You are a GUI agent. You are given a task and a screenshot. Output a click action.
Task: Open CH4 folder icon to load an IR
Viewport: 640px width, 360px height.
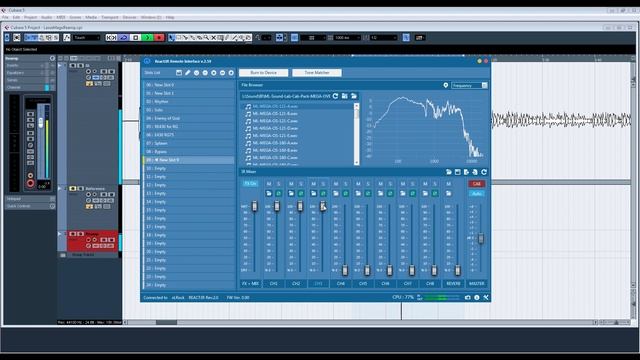click(x=336, y=193)
